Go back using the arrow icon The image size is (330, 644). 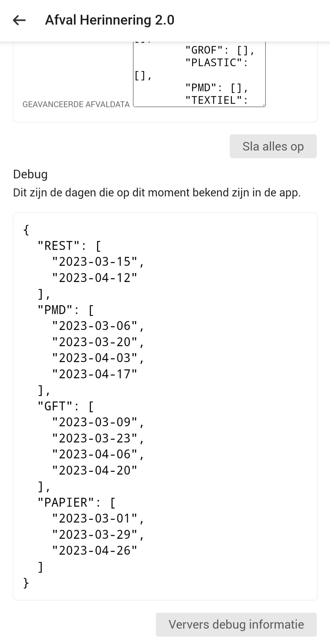[19, 20]
